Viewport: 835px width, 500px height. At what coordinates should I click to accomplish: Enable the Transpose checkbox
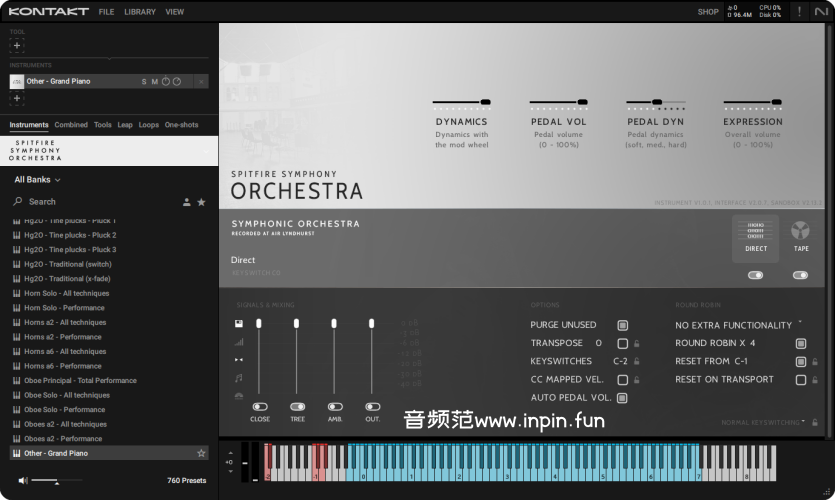(623, 343)
